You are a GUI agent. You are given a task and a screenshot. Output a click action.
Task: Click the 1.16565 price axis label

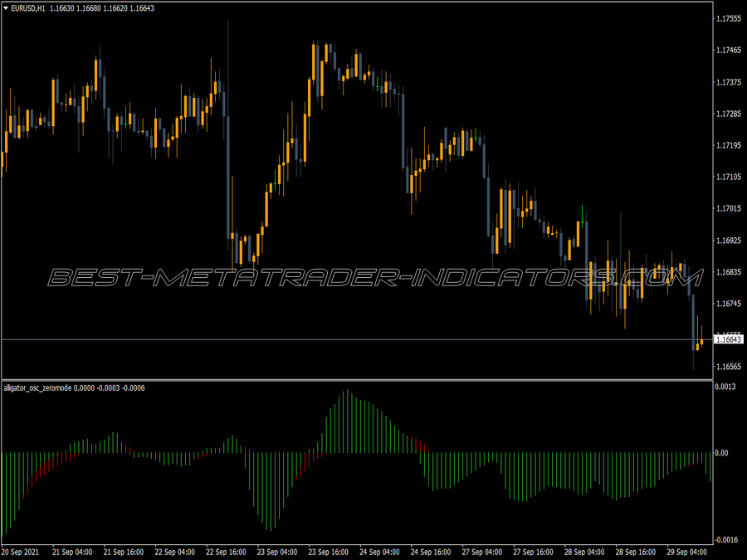729,366
